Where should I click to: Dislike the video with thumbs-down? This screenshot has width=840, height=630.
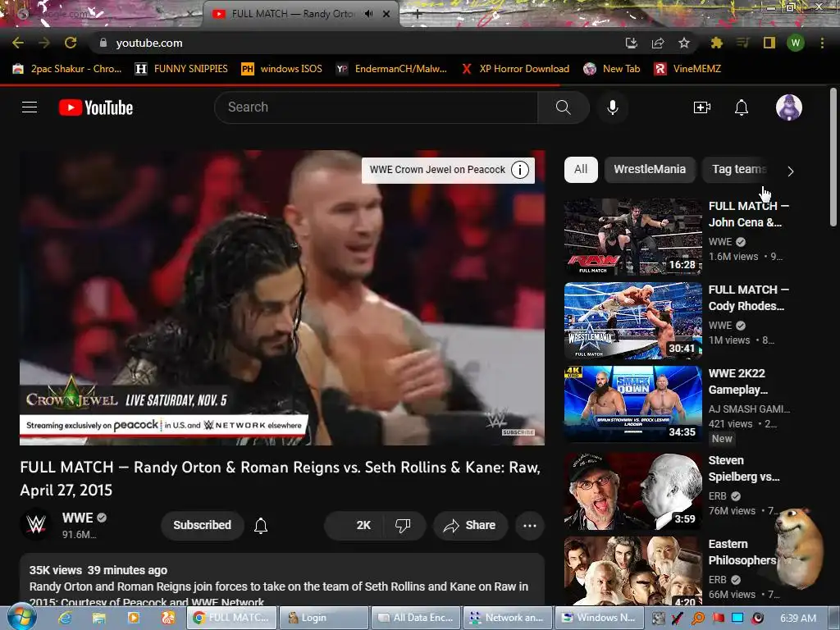[x=403, y=526]
